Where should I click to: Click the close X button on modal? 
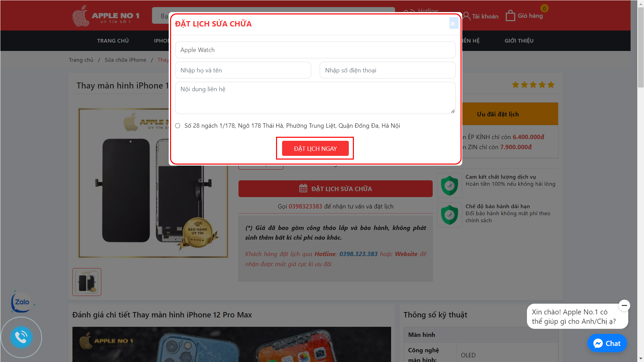pyautogui.click(x=453, y=23)
